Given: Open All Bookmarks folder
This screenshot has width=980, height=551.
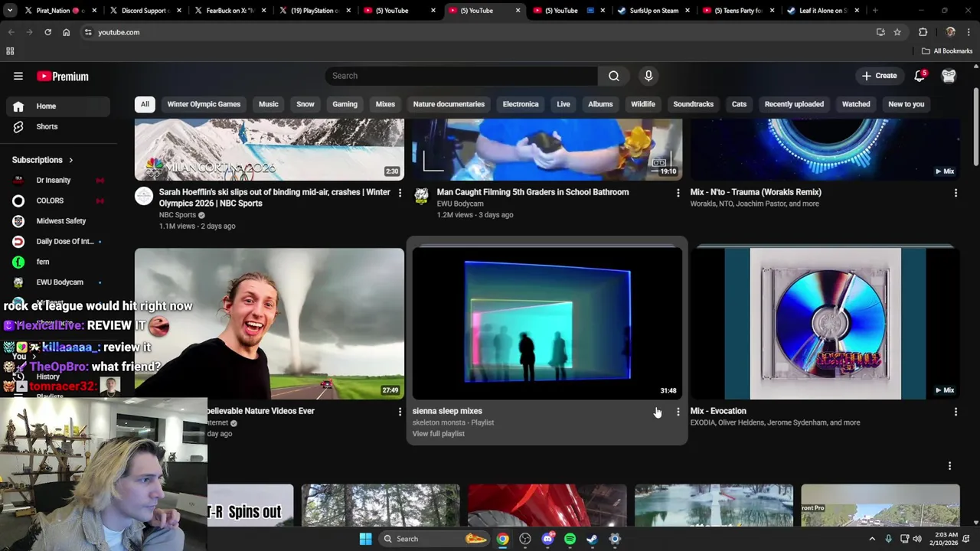Looking at the screenshot, I should pyautogui.click(x=947, y=51).
